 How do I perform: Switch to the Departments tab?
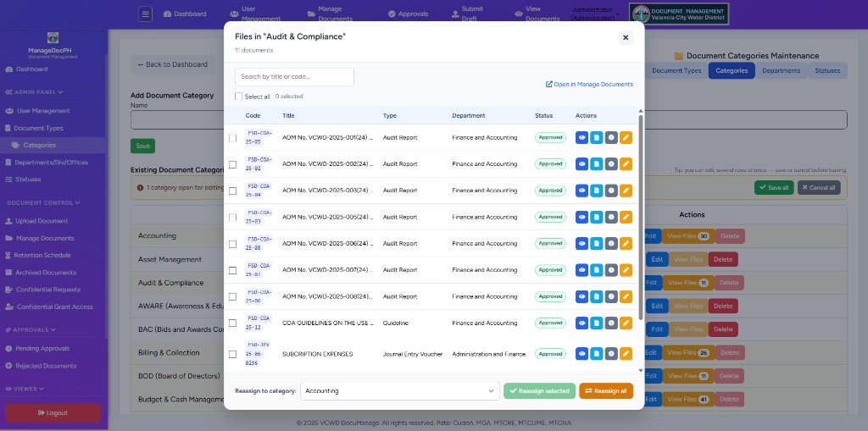(781, 71)
